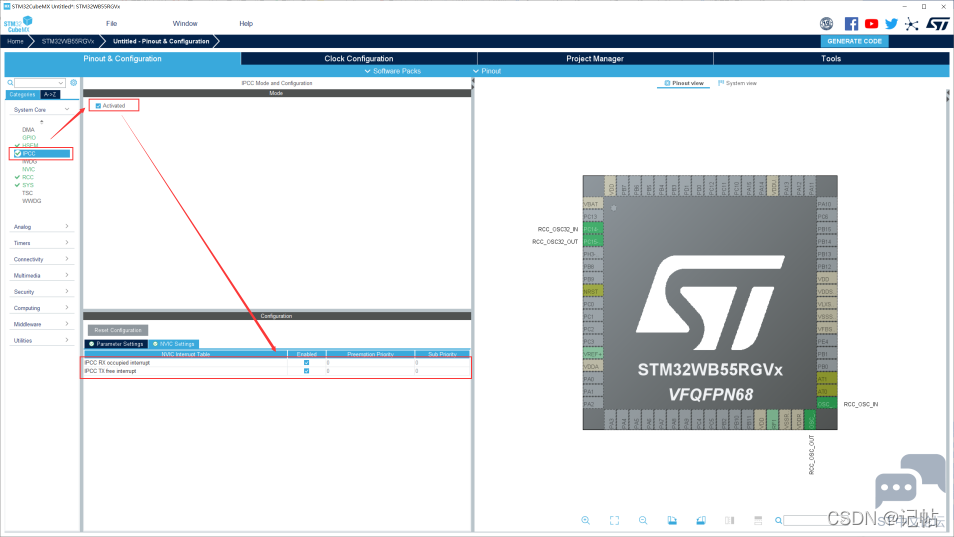The width and height of the screenshot is (954, 537).
Task: Open the Project Manager tab
Action: [x=595, y=58]
